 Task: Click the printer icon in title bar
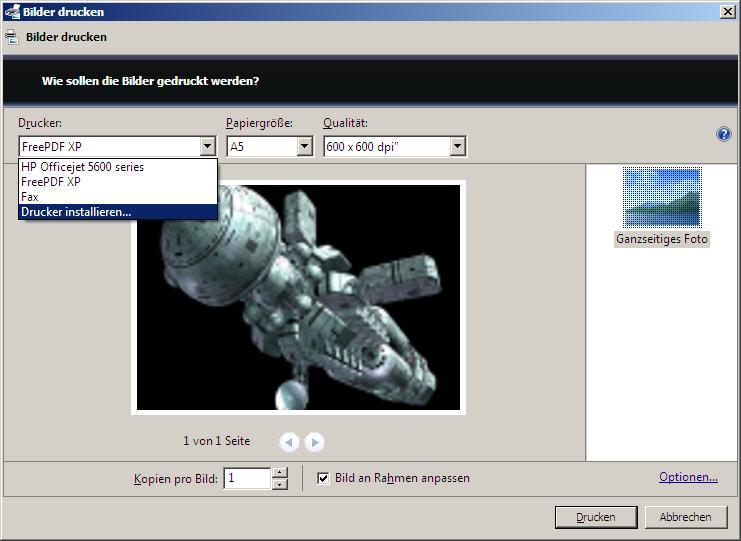(11, 12)
